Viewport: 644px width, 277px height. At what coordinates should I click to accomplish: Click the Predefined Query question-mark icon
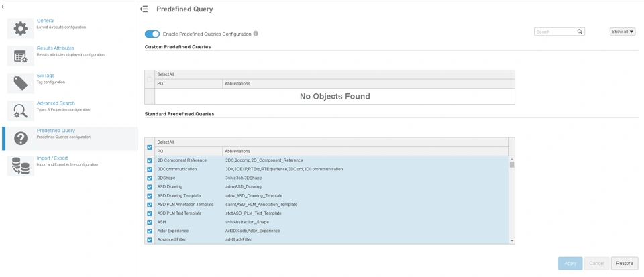21,138
